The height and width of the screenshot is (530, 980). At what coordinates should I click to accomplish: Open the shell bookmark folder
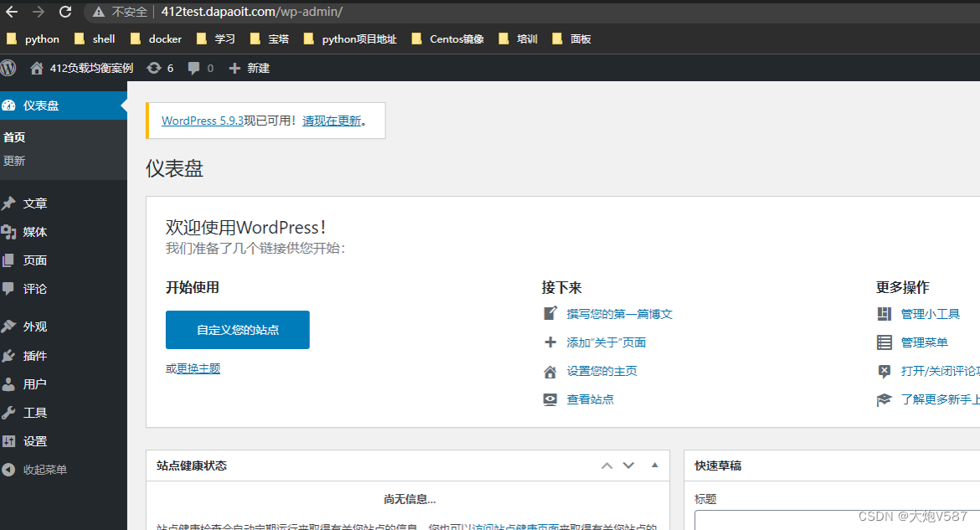coord(95,39)
